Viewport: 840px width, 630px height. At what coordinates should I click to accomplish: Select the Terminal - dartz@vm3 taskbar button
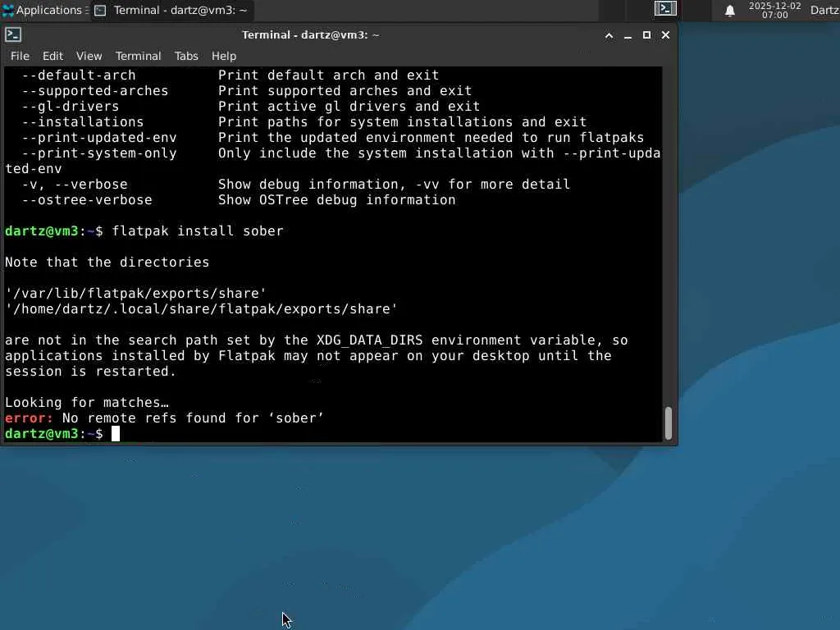171,10
